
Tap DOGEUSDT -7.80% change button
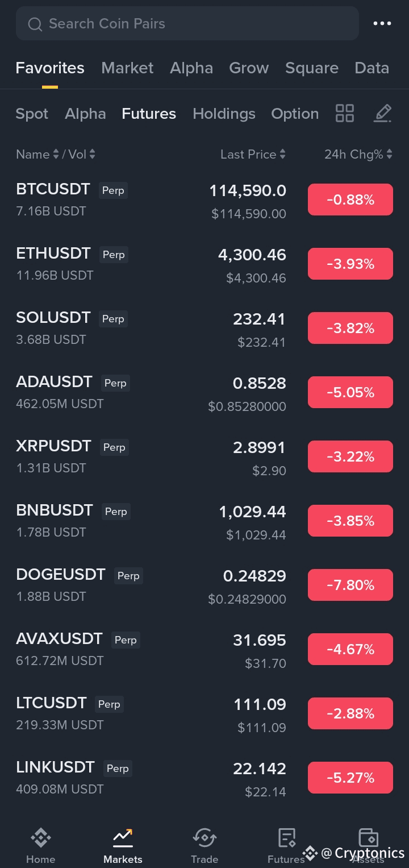point(350,585)
